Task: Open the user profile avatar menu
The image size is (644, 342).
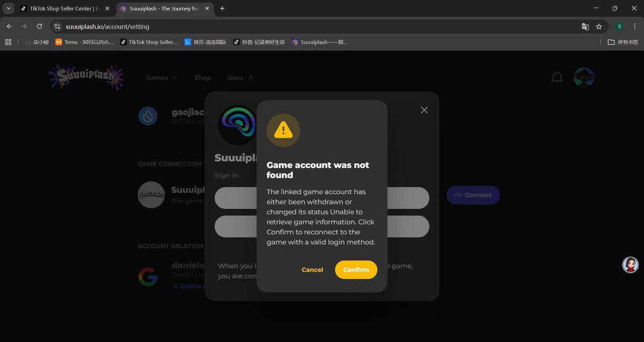Action: (x=584, y=78)
